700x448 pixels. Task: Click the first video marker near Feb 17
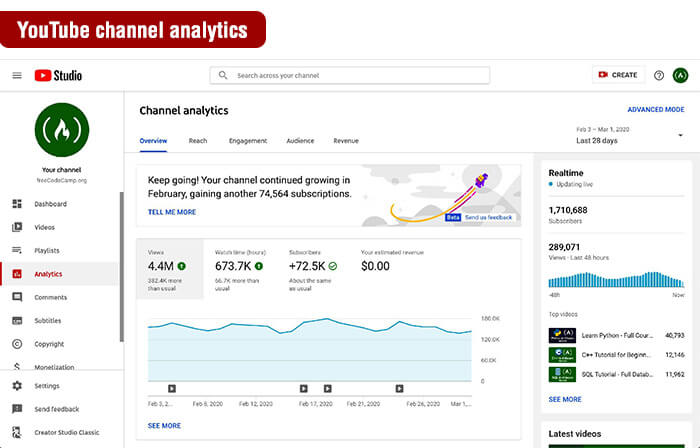click(304, 389)
